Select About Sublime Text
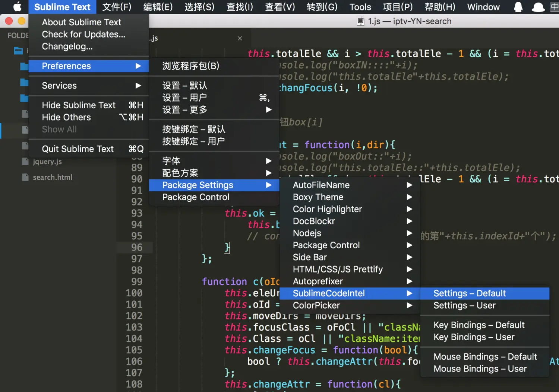 point(89,22)
